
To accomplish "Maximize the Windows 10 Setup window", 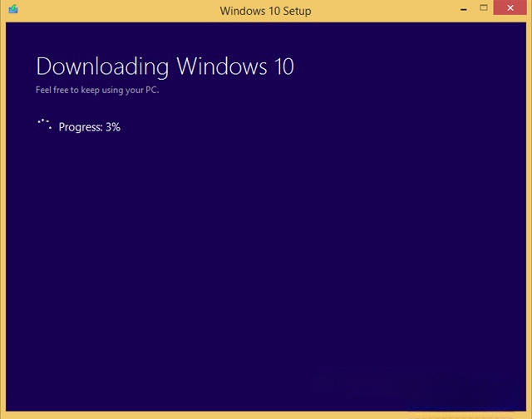I will click(x=484, y=7).
